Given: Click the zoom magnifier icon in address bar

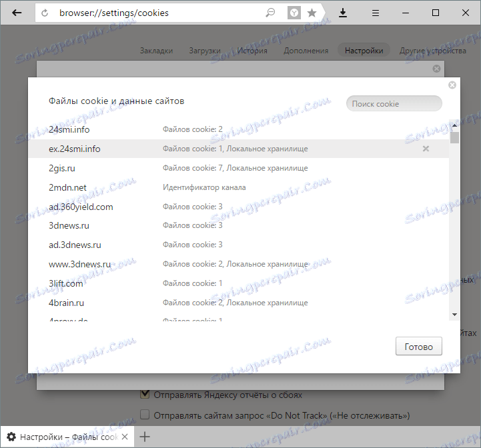Looking at the screenshot, I should (270, 13).
